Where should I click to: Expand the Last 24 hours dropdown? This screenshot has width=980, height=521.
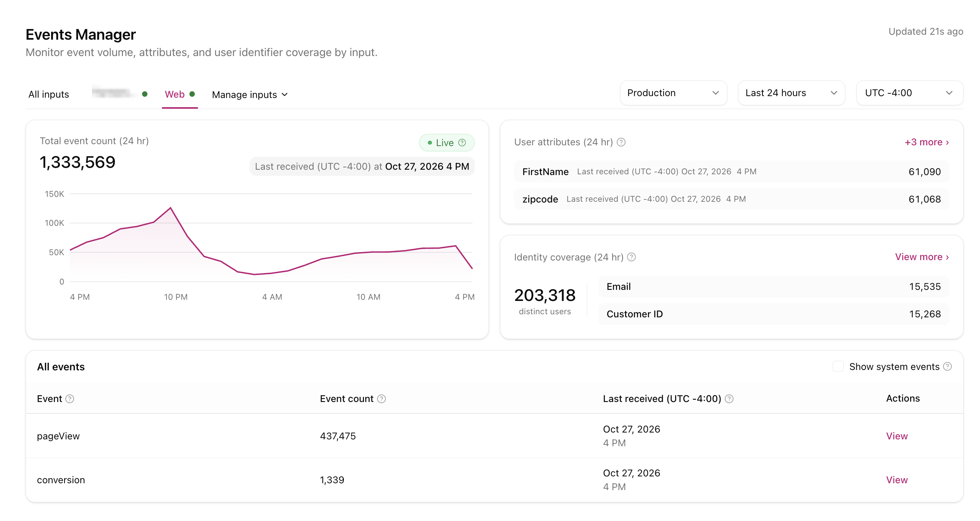(x=791, y=93)
